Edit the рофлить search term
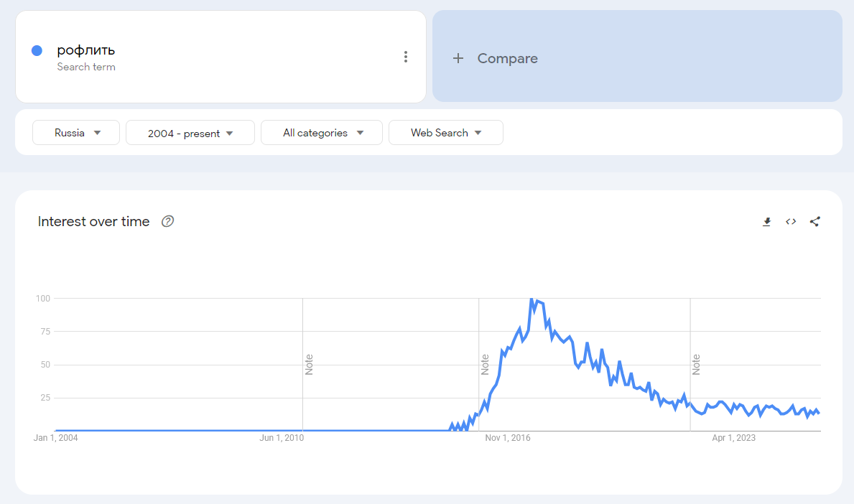Viewport: 854px width, 504px height. tap(86, 50)
